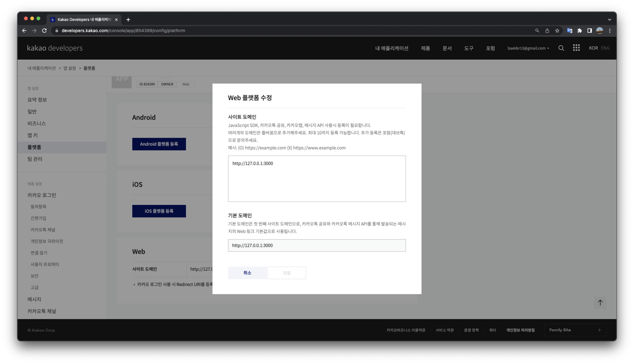Image resolution: width=634 pixels, height=364 pixels.
Task: Click the 사이트 도메인 text area
Action: coord(317,179)
